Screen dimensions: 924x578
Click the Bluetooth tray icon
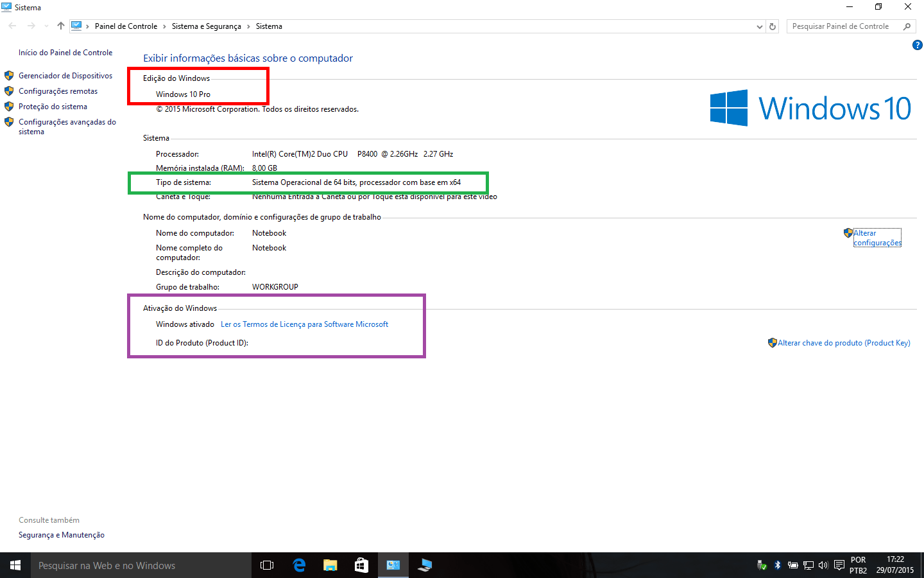(778, 565)
